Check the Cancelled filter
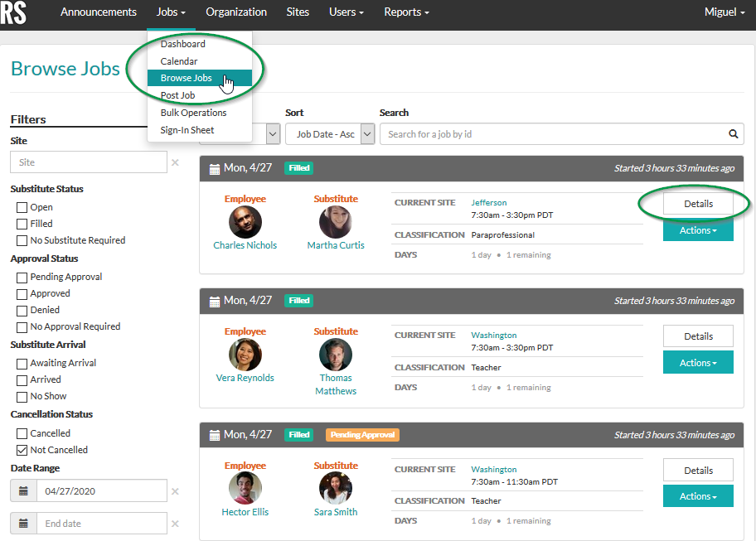This screenshot has width=756, height=541. click(22, 433)
